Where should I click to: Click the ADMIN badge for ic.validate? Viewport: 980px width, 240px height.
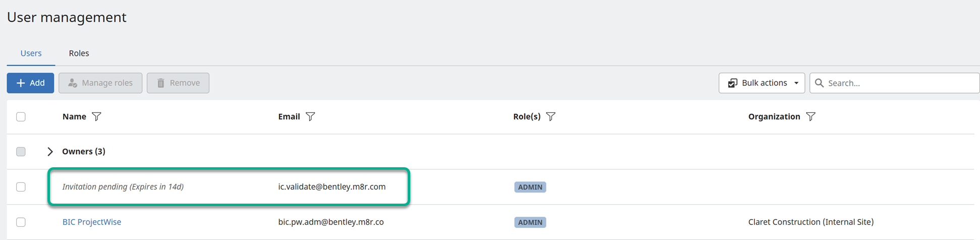click(x=530, y=187)
